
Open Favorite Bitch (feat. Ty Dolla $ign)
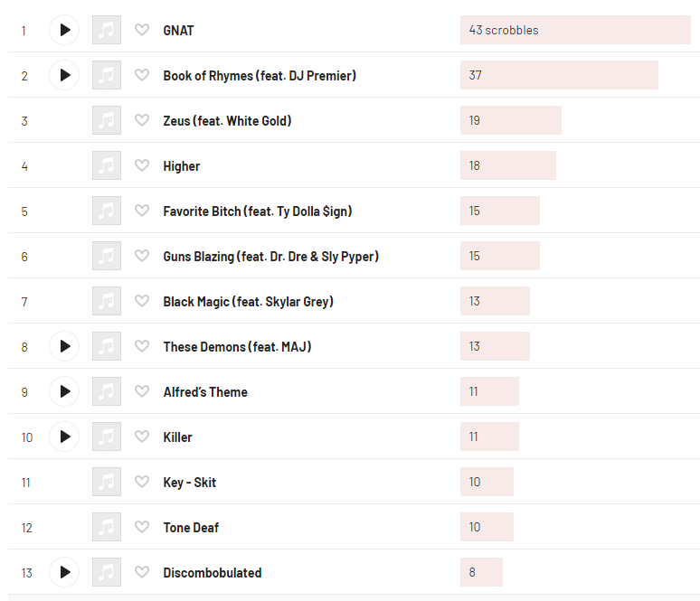point(258,211)
